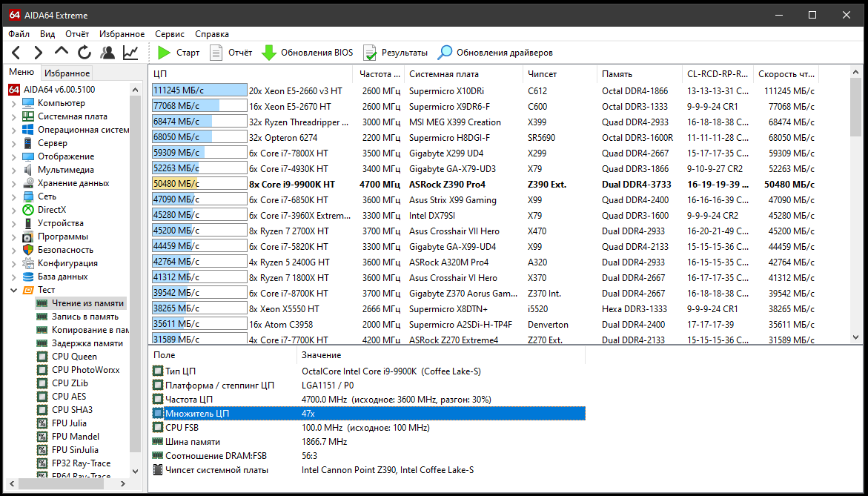The image size is (868, 496).
Task: Select the CPU AES test item
Action: 69,397
